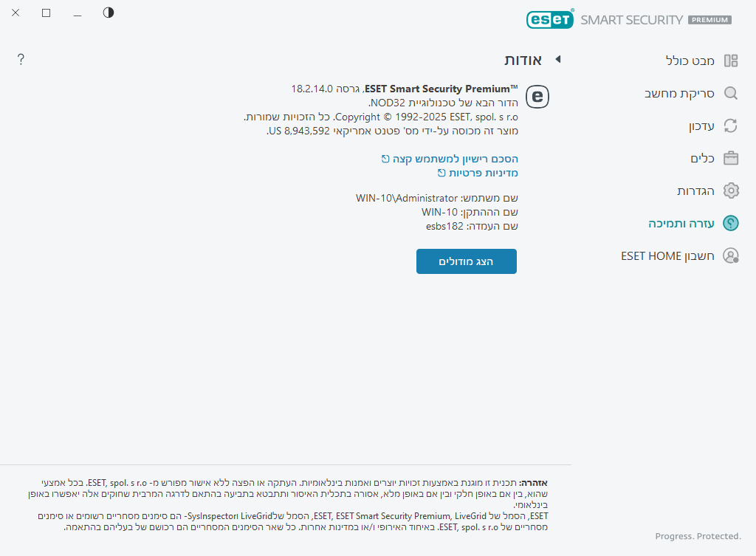Viewport: 756px width, 556px height.
Task: Open חשבון ESET HOME menu entry
Action: point(667,255)
